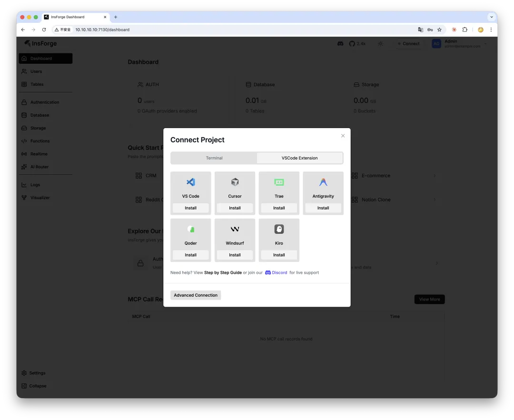Toggle the light/dark theme switch
The height and width of the screenshot is (420, 514).
(380, 43)
